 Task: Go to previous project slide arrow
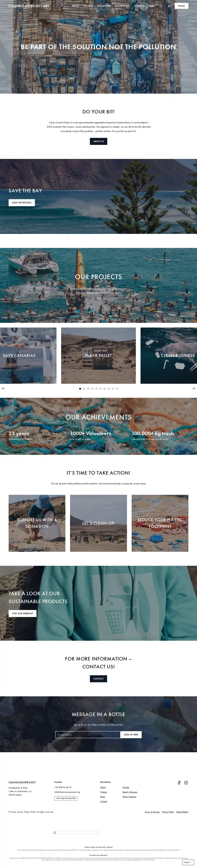(x=3, y=389)
